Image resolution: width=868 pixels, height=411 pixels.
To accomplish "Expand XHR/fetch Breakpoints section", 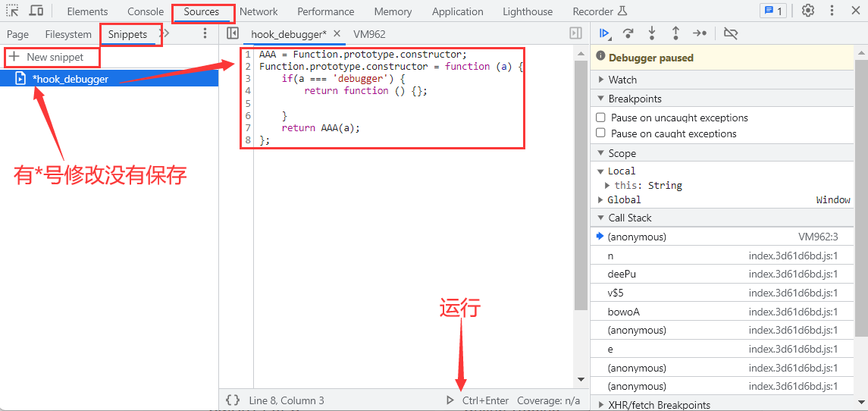I will click(659, 405).
